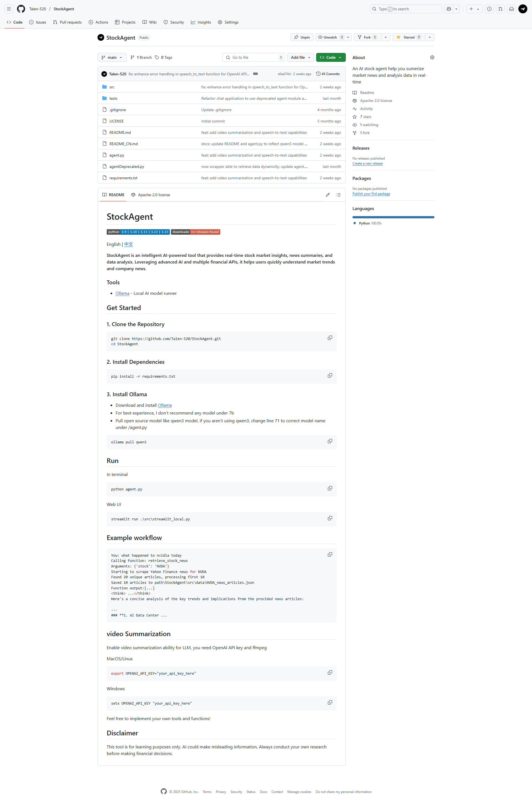The width and height of the screenshot is (532, 806).
Task: Focus the Go to file search box
Action: [x=254, y=57]
